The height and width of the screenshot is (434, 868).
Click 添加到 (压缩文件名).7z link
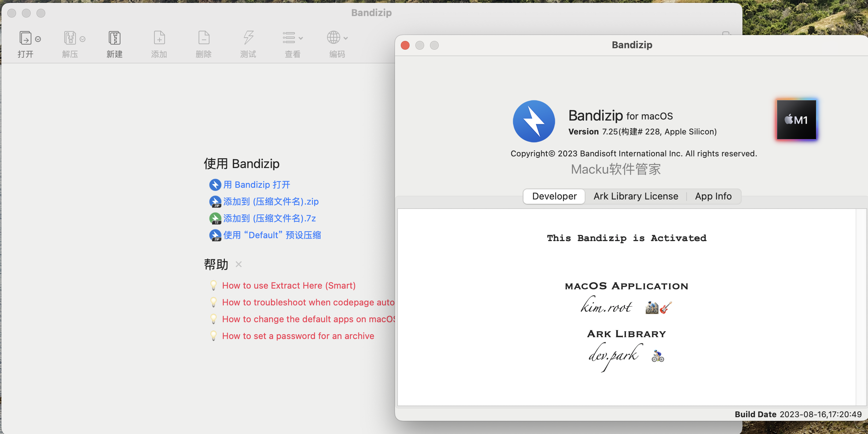(269, 218)
